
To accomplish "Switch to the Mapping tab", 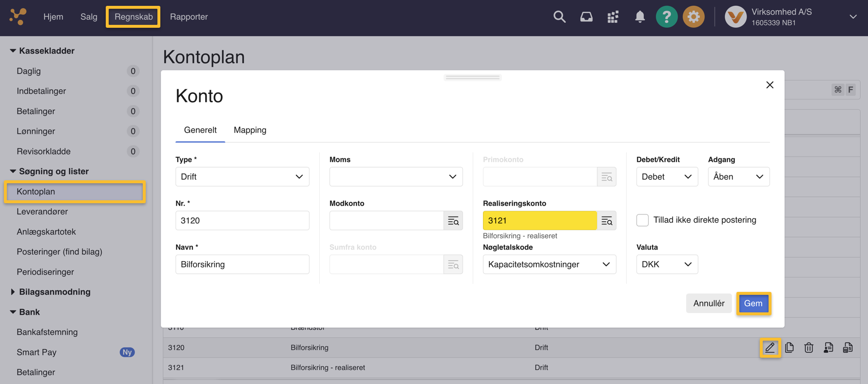I will tap(250, 130).
